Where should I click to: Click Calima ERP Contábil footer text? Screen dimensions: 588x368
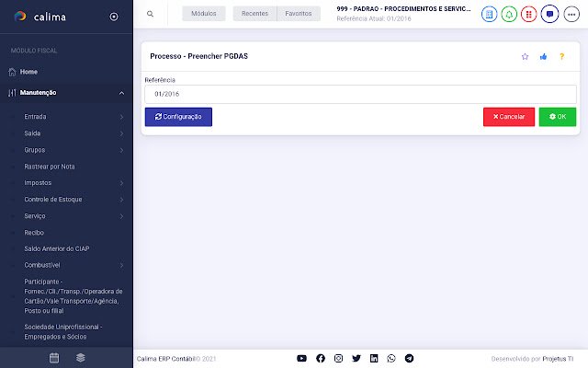(166, 359)
